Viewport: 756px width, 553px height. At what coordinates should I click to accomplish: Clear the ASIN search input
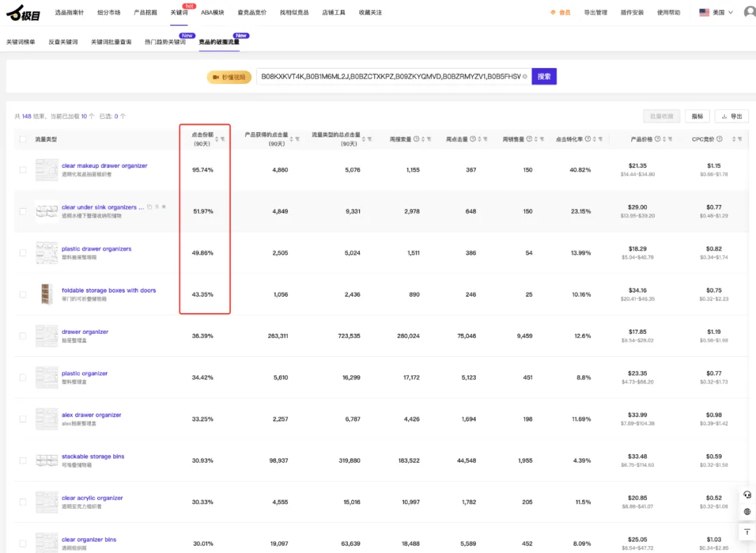click(x=524, y=77)
